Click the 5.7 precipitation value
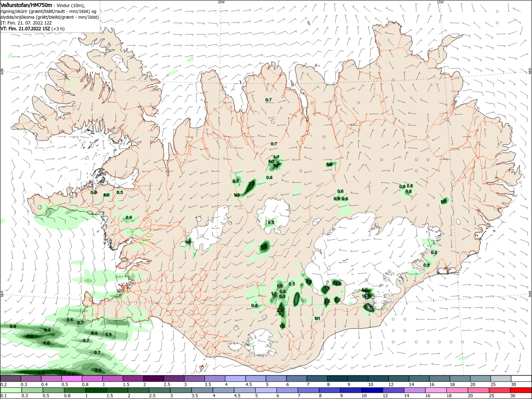This screenshot has width=532, height=399. click(368, 308)
